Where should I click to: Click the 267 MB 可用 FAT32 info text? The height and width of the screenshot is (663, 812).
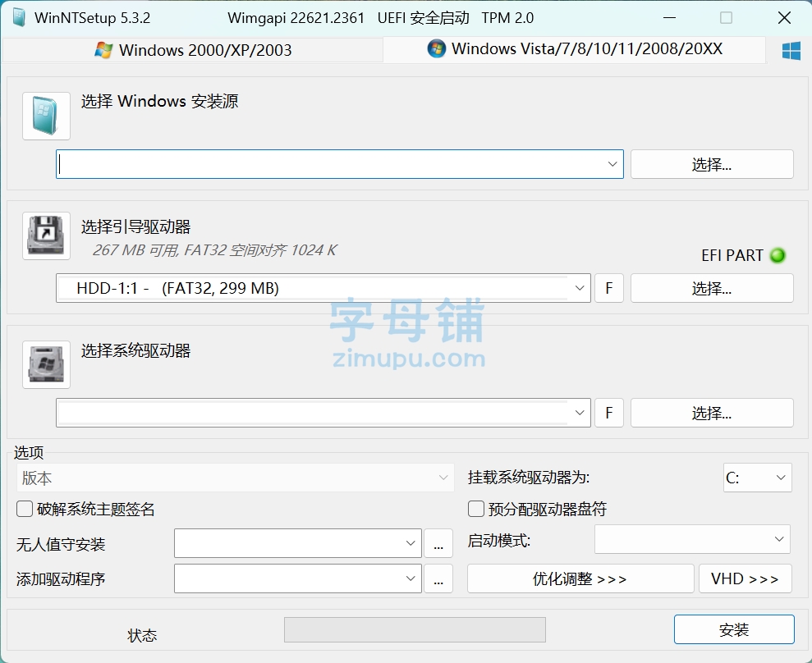click(x=214, y=250)
